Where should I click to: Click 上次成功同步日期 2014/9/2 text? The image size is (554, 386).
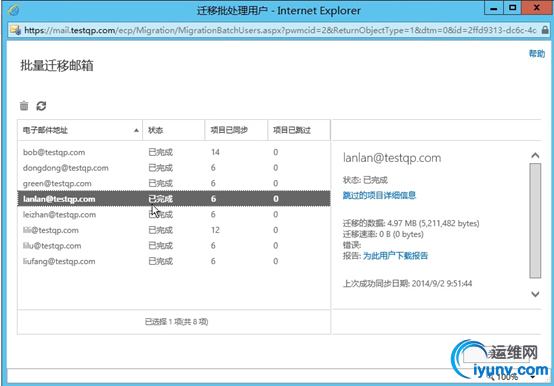(x=407, y=284)
